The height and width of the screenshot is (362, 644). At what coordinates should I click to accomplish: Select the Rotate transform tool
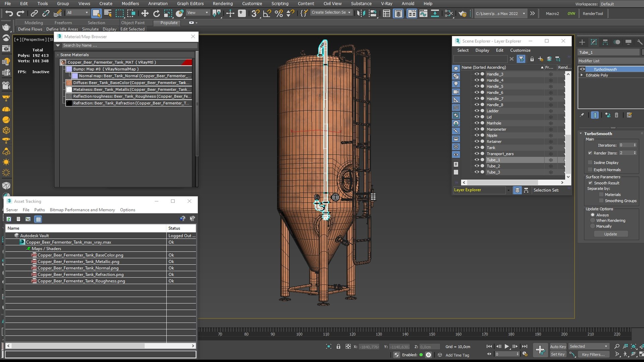click(x=156, y=13)
